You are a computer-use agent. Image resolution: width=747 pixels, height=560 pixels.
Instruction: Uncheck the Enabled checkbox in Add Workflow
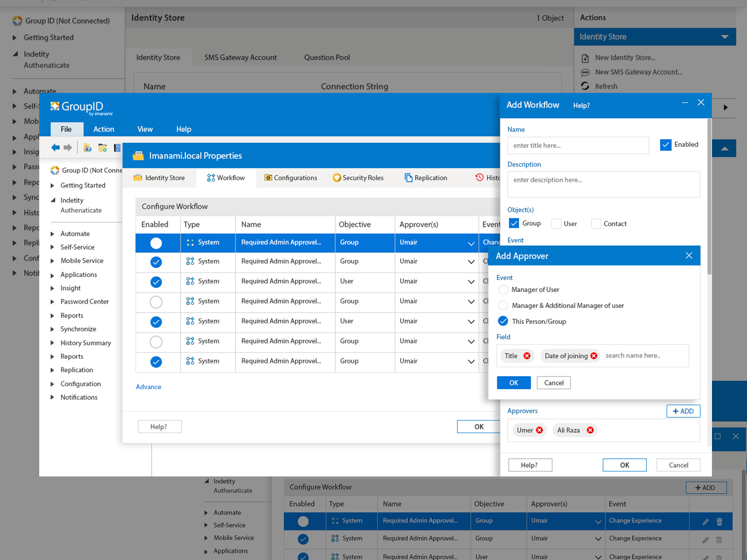[665, 145]
